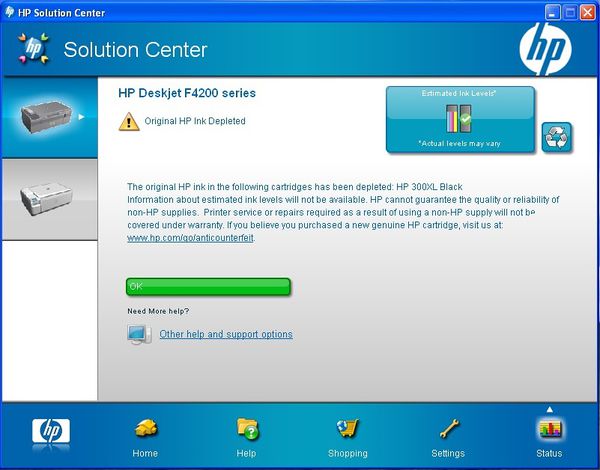Open the Shopping cart icon
This screenshot has height=470, width=600.
tap(347, 429)
